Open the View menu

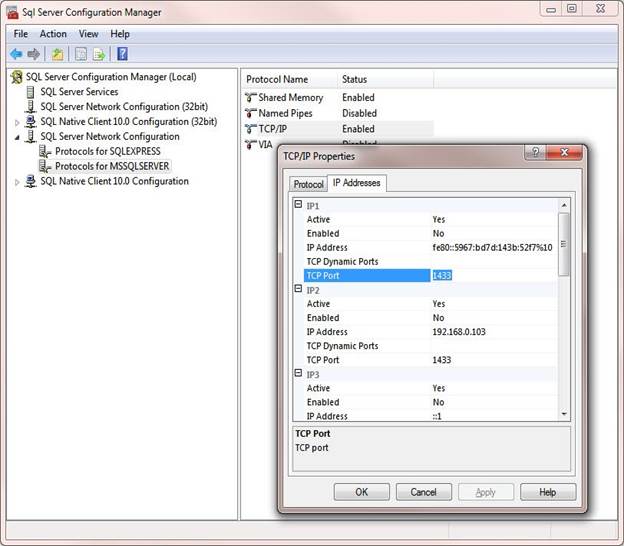tap(88, 34)
